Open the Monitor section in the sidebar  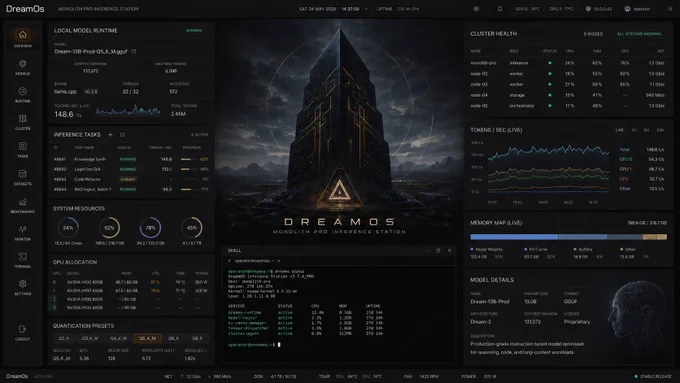point(23,229)
